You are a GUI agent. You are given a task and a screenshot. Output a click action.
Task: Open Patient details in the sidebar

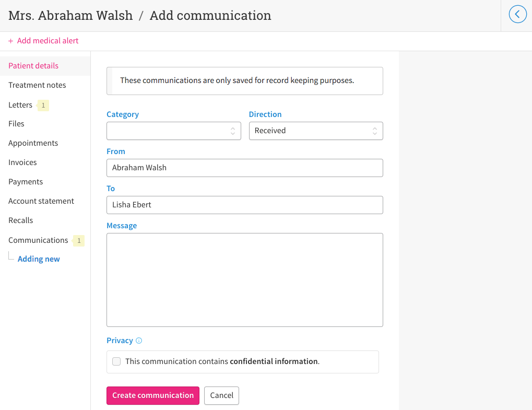point(33,66)
